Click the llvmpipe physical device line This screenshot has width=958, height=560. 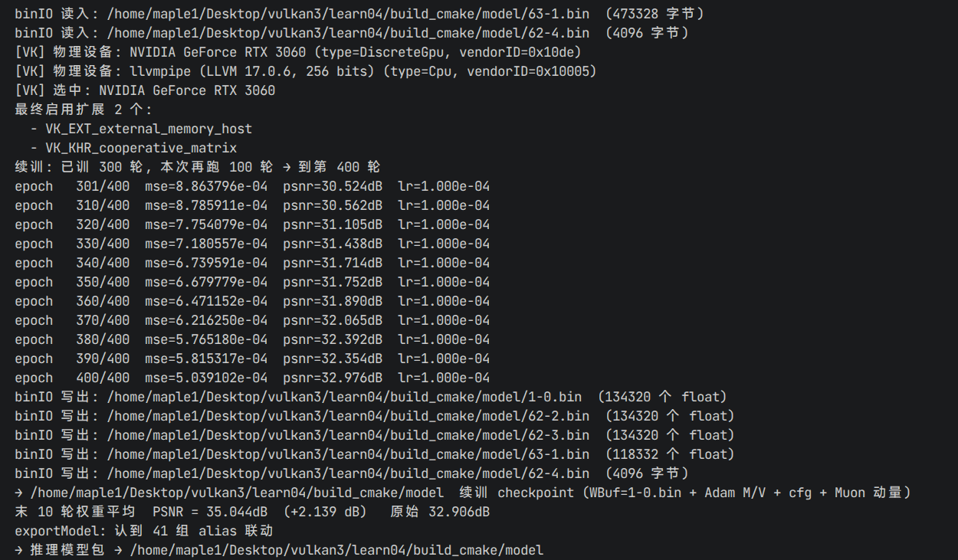coord(306,71)
